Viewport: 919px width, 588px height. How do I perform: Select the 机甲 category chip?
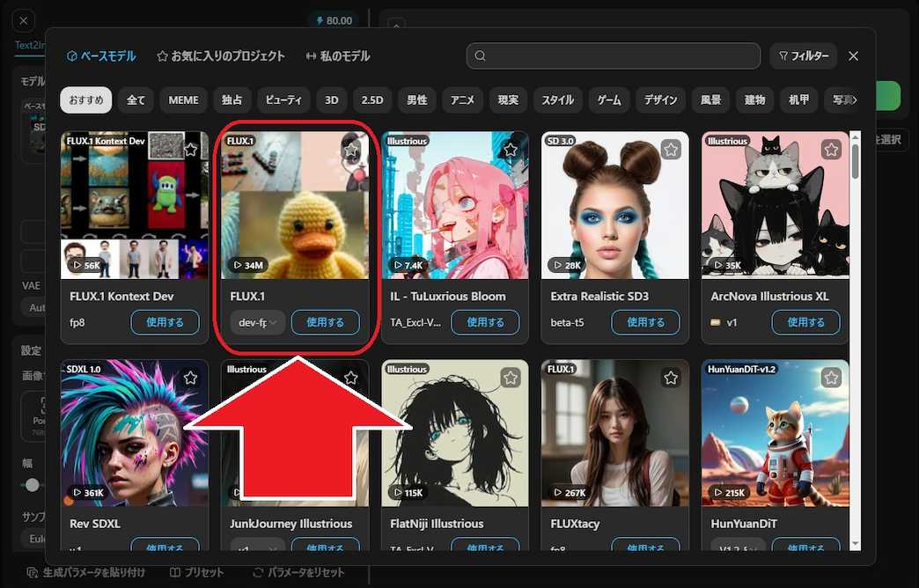[799, 99]
